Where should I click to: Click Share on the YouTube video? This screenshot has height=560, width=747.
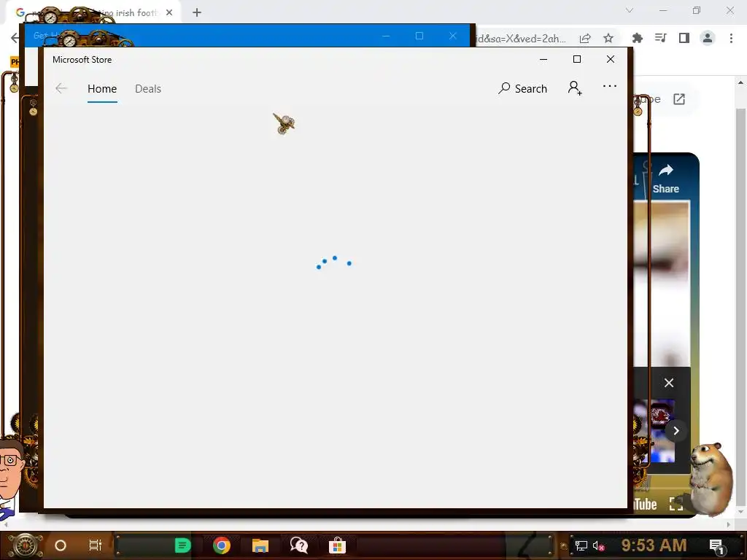click(x=665, y=179)
